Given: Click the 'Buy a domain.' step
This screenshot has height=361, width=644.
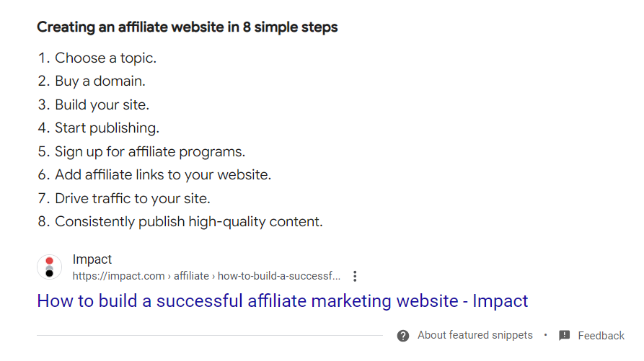Looking at the screenshot, I should coord(100,81).
